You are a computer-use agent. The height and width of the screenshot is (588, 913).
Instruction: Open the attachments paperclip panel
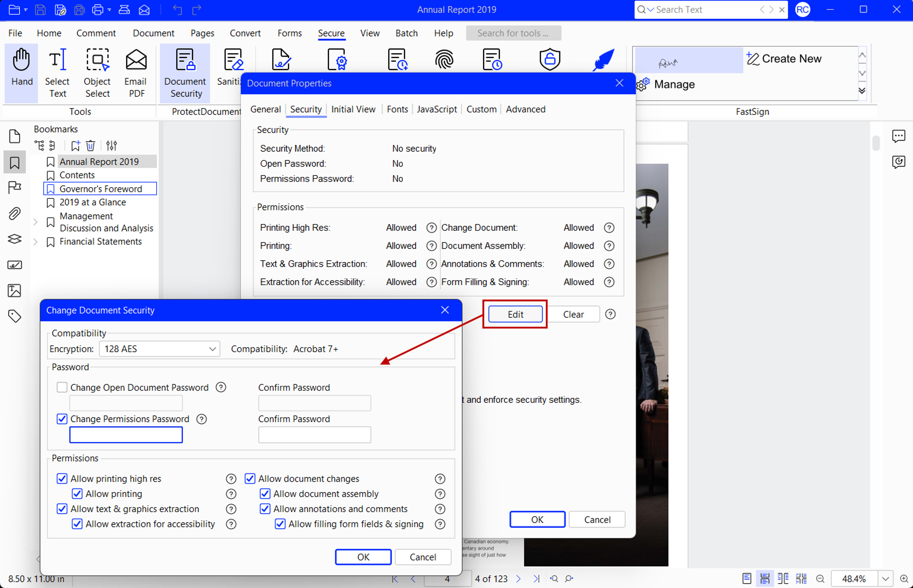[x=15, y=214]
